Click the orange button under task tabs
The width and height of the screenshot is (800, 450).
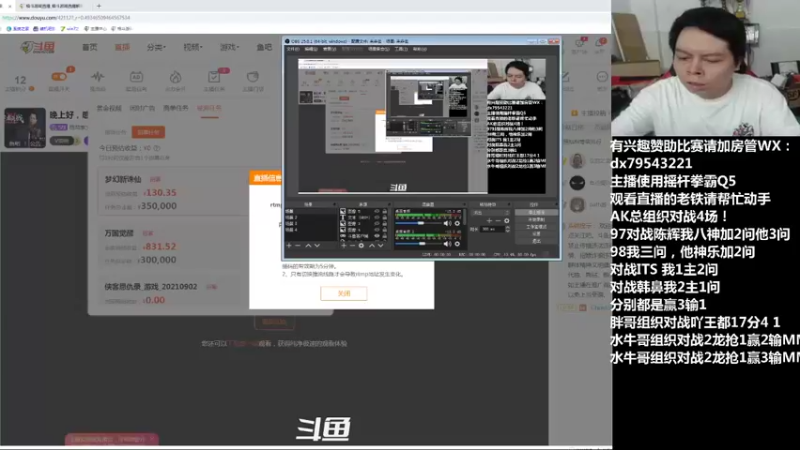pos(148,132)
